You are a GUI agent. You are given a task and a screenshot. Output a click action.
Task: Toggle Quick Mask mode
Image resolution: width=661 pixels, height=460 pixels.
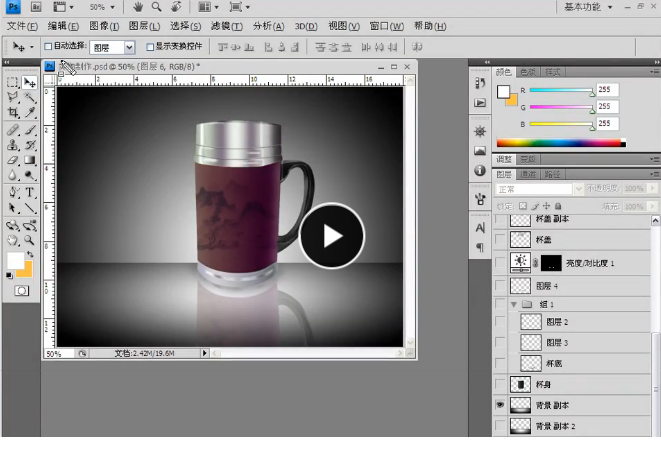click(21, 291)
